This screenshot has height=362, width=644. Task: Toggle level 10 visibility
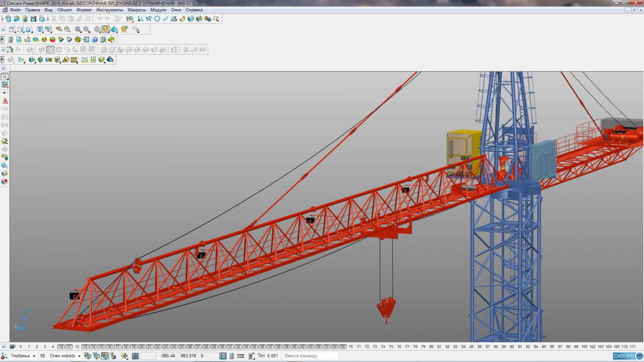coord(61,347)
